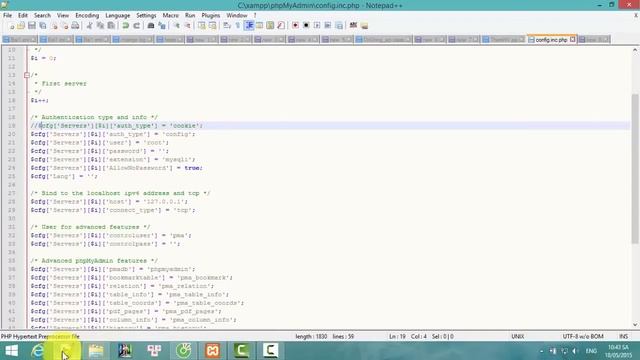Click the line setting host to '127.0.0.1'
Viewport: 640px width, 360px height.
point(109,202)
